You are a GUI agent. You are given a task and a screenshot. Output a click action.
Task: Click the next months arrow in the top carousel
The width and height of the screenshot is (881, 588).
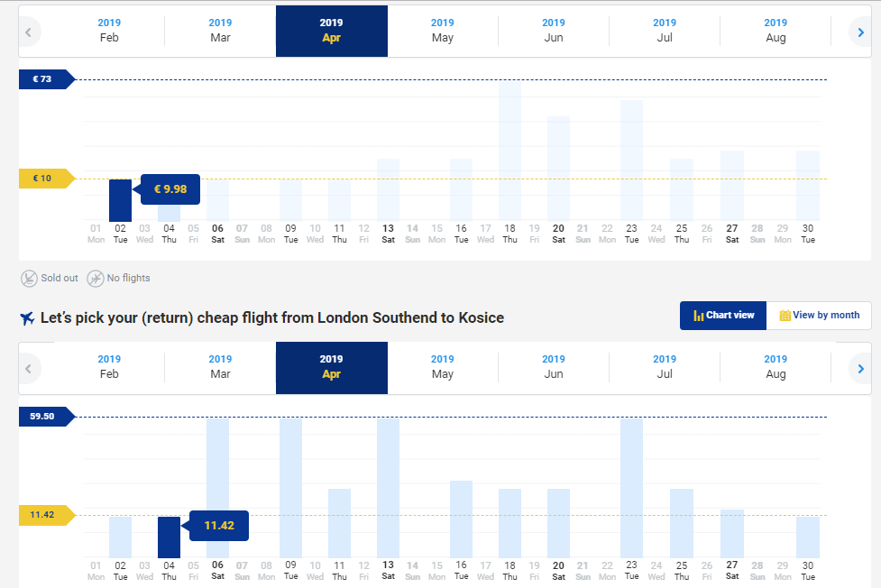(860, 32)
